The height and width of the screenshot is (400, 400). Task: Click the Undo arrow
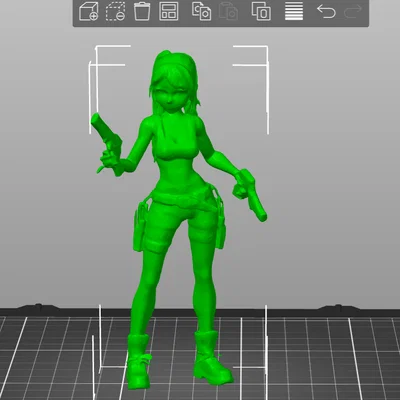point(326,11)
